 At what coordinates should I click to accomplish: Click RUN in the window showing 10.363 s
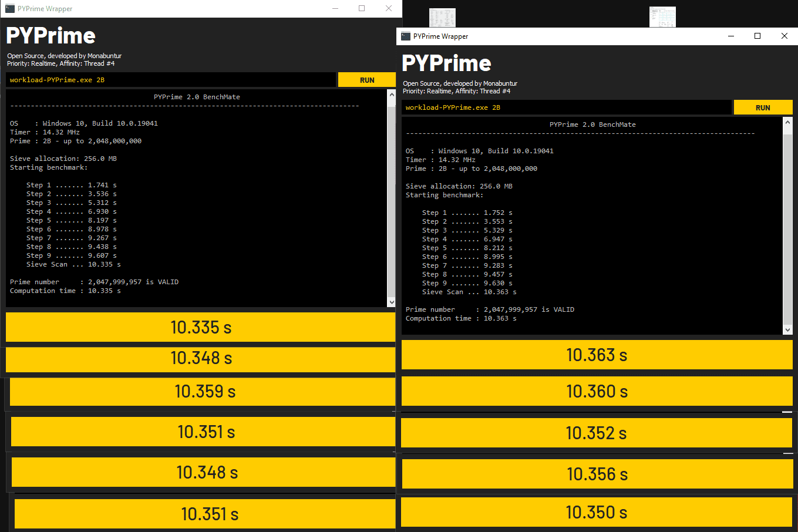pos(763,107)
